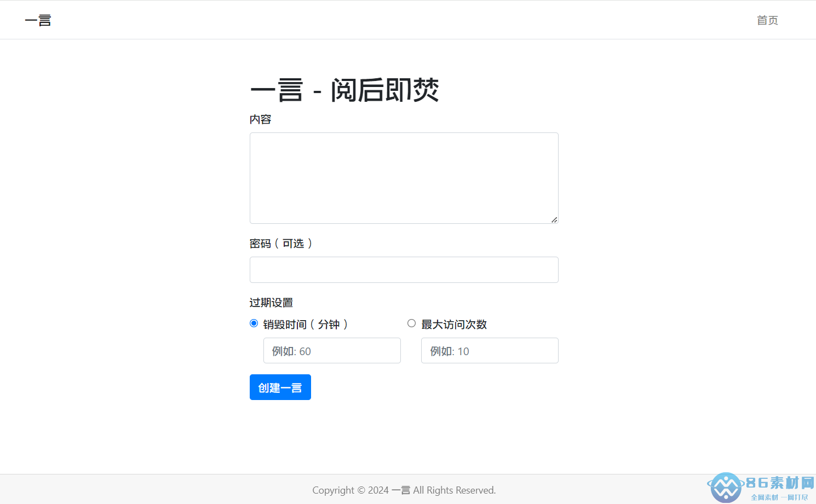Click the 一言 brand logo in header
This screenshot has height=504, width=816.
click(38, 20)
